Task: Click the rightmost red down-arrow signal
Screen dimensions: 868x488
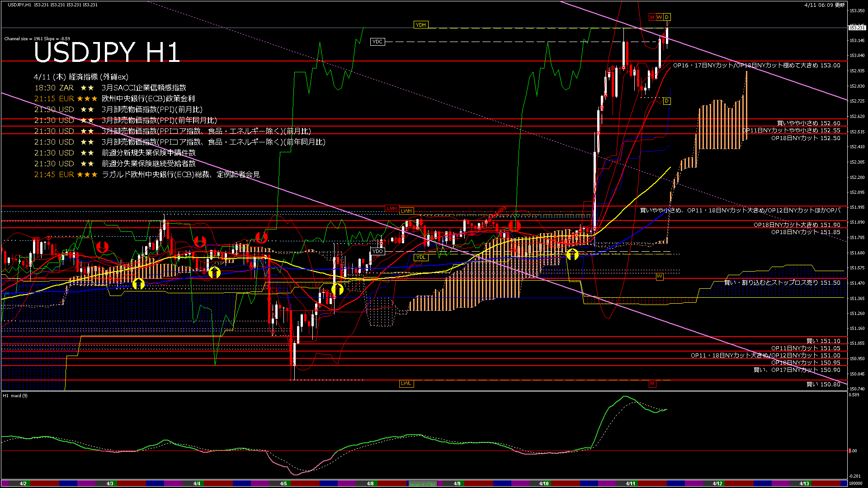Action: coord(514,225)
